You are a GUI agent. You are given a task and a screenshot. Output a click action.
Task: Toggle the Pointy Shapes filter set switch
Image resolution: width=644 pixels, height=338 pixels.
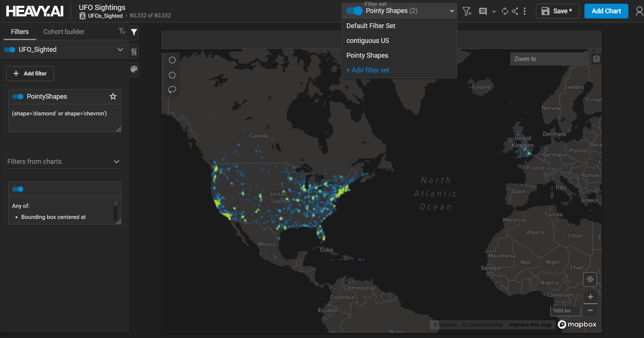354,11
